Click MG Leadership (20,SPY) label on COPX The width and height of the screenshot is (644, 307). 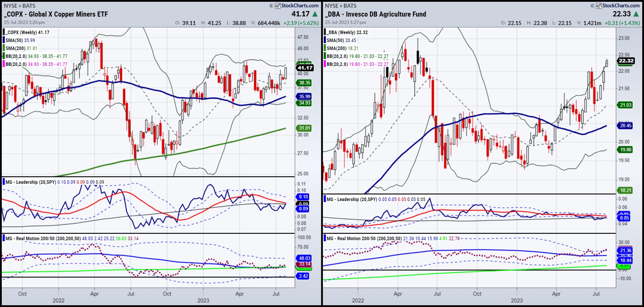tap(31, 182)
